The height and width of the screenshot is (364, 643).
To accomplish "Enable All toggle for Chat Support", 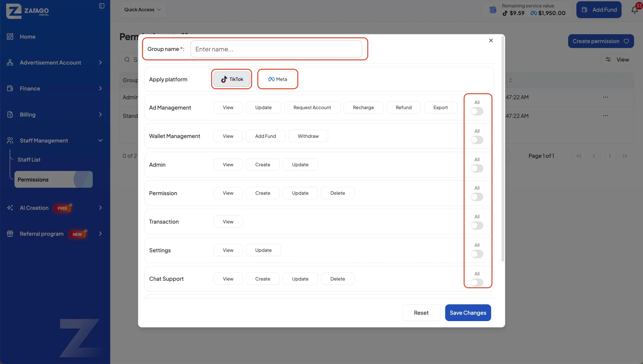I will (477, 282).
